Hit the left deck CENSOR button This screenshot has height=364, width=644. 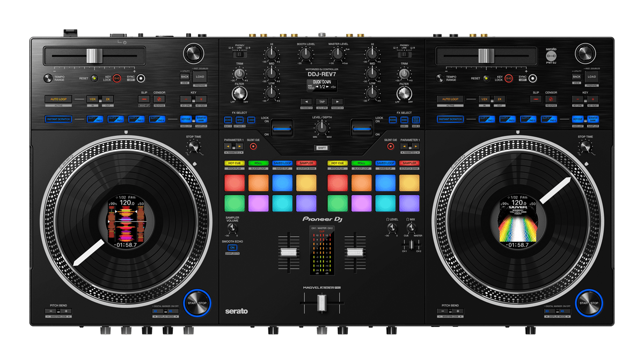point(159,99)
